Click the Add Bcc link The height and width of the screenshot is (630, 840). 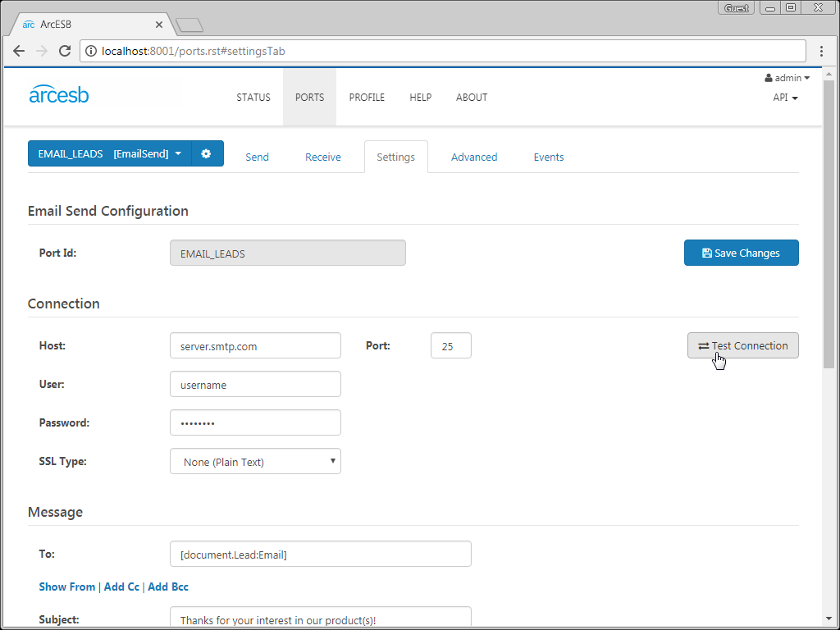pyautogui.click(x=168, y=587)
